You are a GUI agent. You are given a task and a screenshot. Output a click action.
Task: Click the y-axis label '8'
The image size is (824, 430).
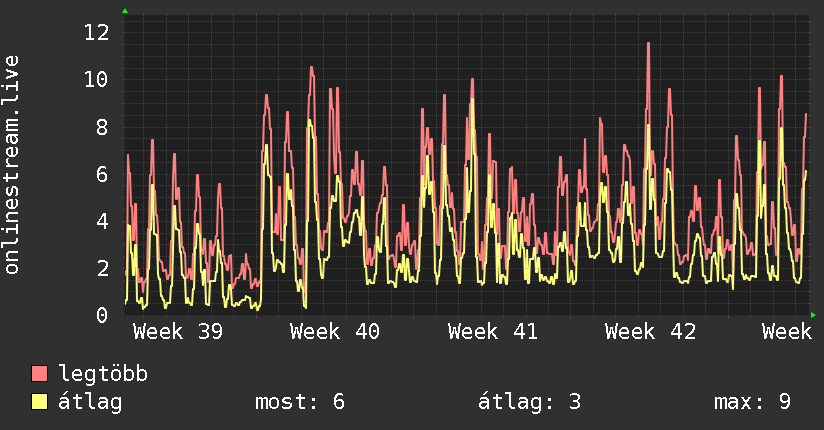pyautogui.click(x=102, y=127)
